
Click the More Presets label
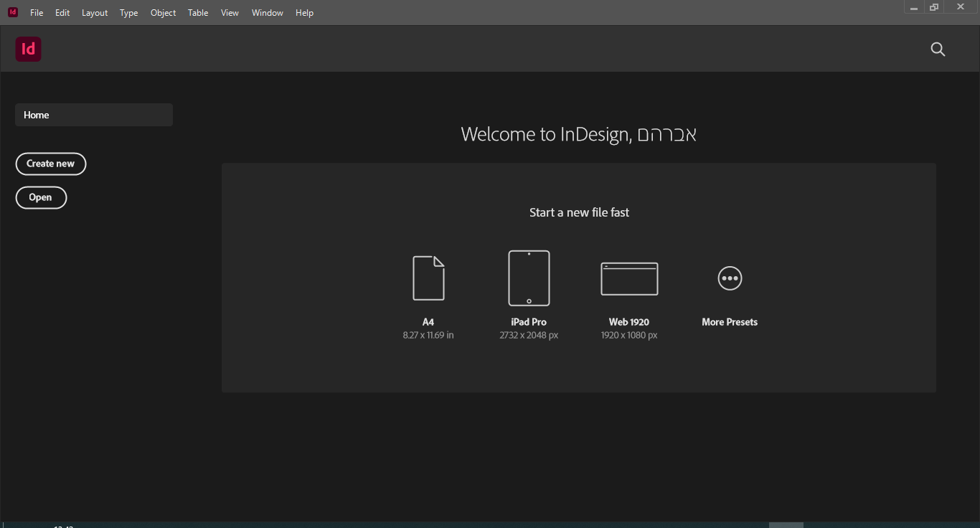730,322
